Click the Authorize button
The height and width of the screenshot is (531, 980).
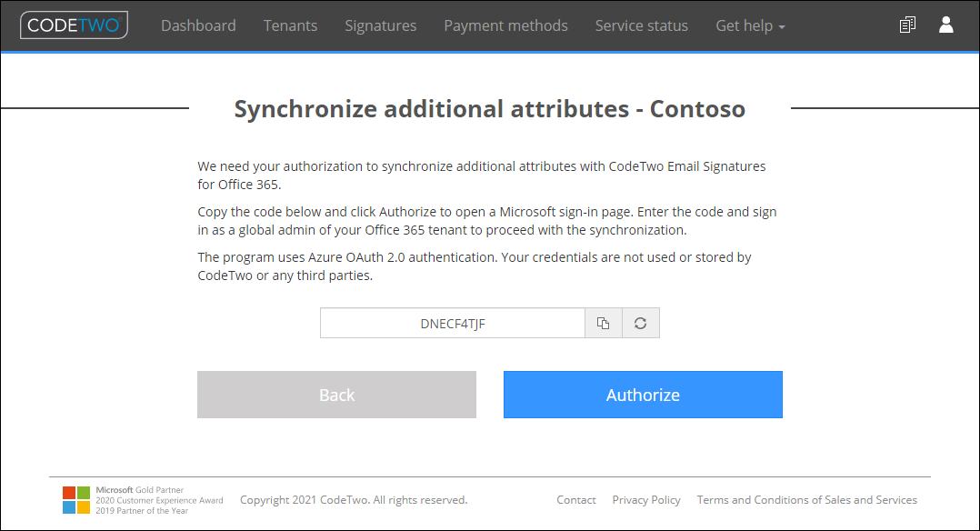[643, 395]
